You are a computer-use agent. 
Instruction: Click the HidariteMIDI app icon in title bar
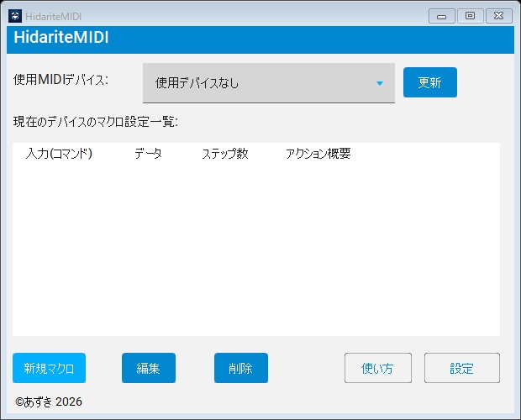[15, 16]
